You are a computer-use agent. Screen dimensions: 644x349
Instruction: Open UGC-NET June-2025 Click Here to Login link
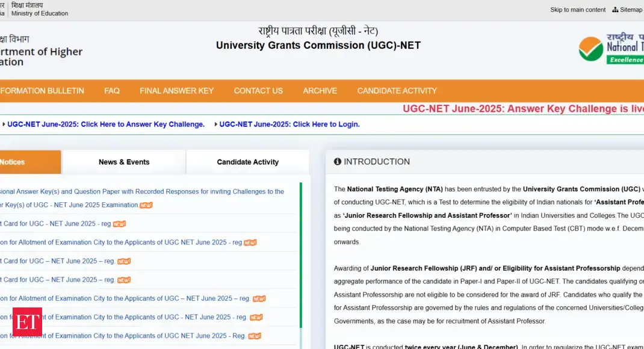[289, 125]
